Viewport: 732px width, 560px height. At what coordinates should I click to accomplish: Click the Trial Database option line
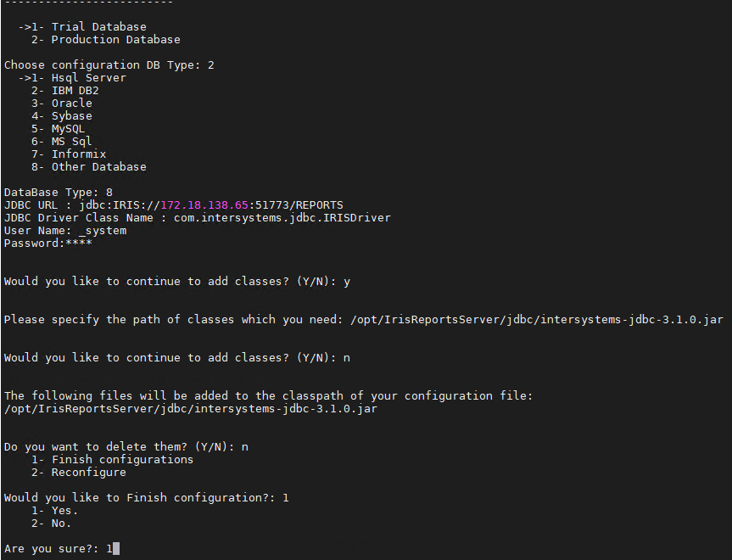[98, 27]
